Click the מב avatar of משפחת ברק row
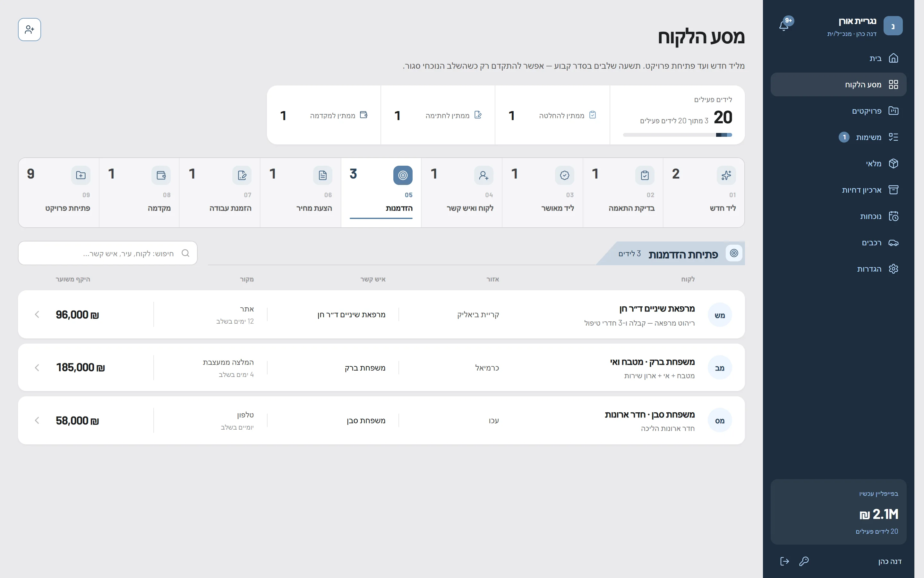 click(720, 368)
